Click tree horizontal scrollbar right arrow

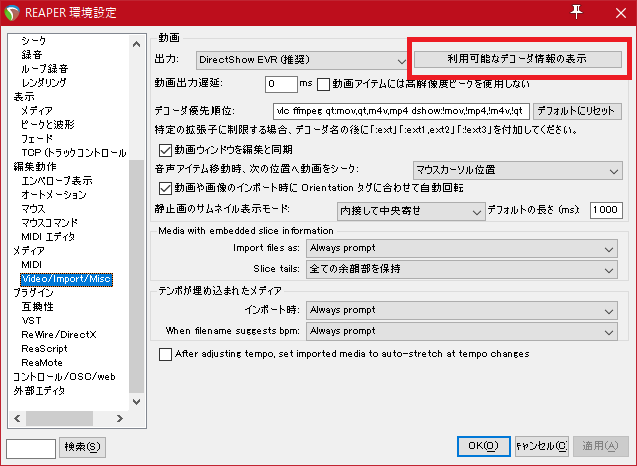pyautogui.click(x=119, y=418)
